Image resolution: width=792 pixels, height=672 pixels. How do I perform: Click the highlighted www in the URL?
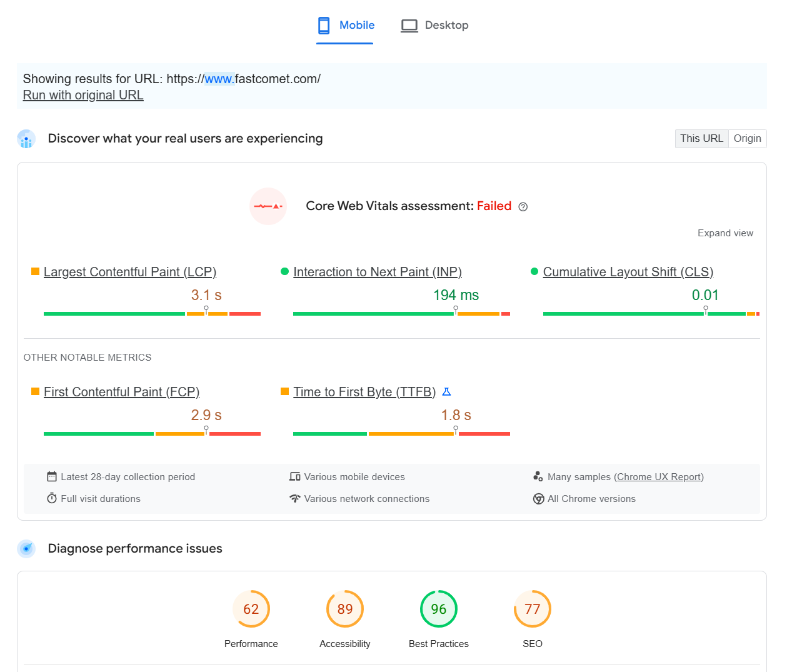coord(219,79)
